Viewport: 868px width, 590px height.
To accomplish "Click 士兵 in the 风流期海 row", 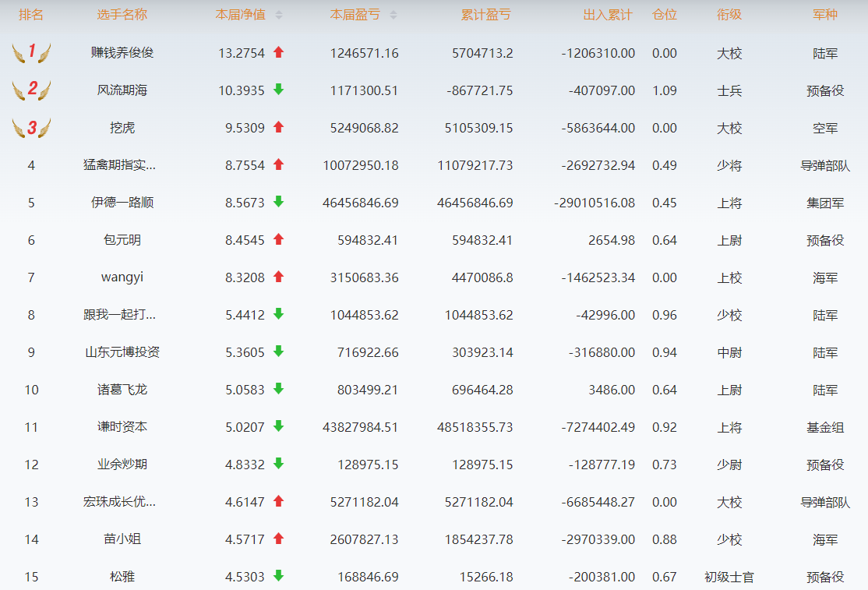I will pos(729,90).
